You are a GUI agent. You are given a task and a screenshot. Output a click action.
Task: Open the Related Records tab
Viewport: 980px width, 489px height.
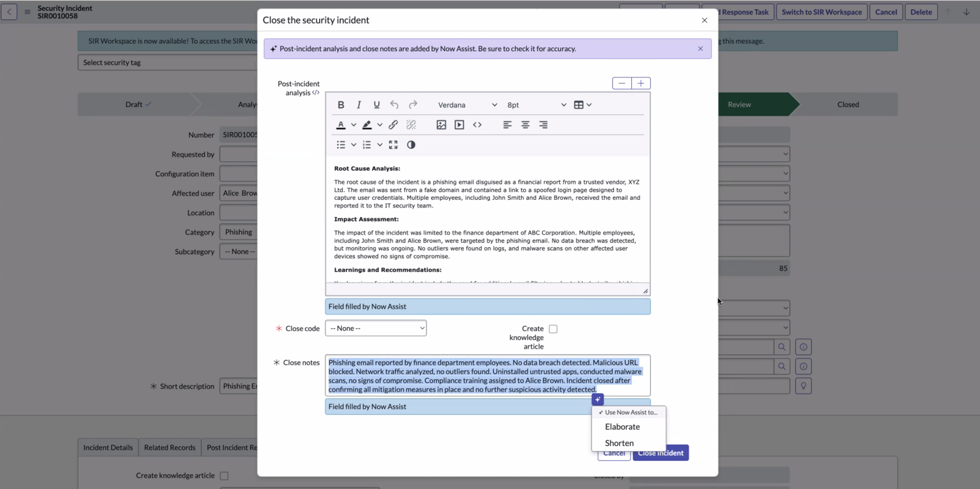click(170, 447)
